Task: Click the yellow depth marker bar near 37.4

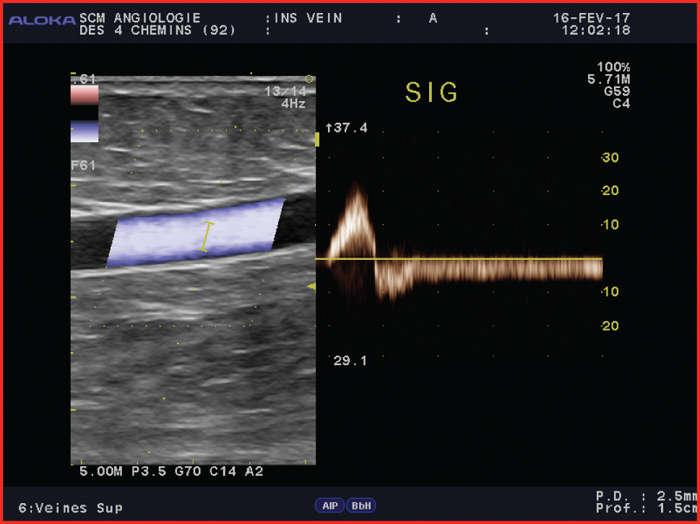Action: pos(317,139)
